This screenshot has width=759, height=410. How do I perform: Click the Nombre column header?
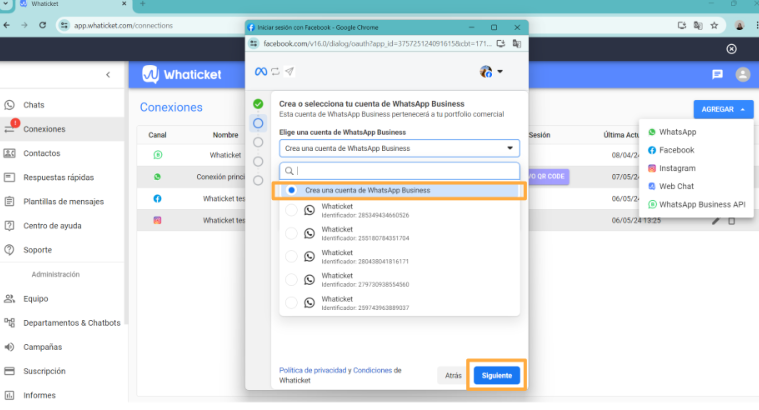(x=225, y=135)
